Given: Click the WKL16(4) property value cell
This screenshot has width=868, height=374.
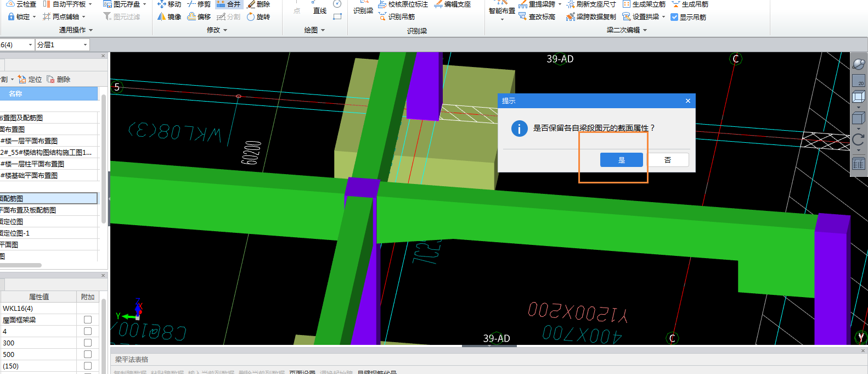Looking at the screenshot, I should coord(38,308).
